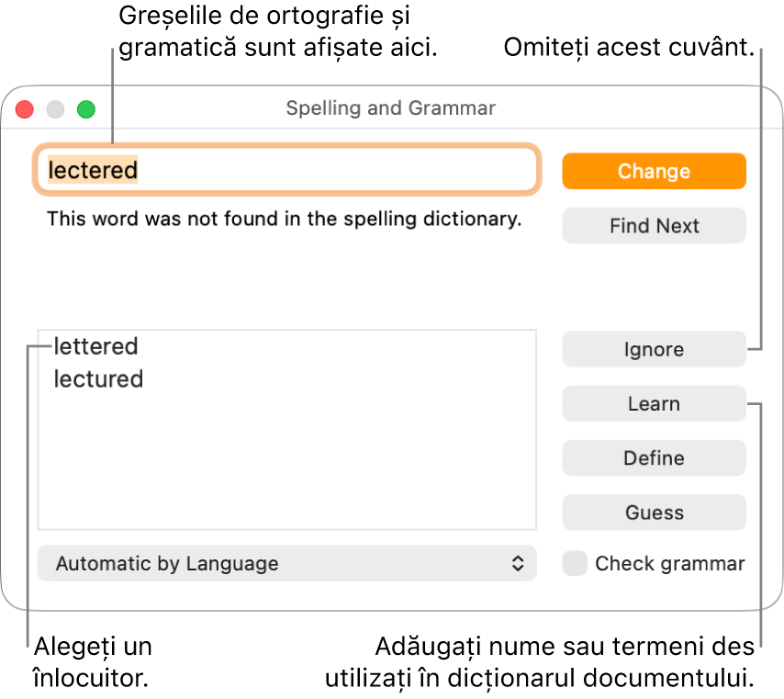The image size is (784, 699).
Task: Click the spelling suggestions list box
Action: (286, 432)
